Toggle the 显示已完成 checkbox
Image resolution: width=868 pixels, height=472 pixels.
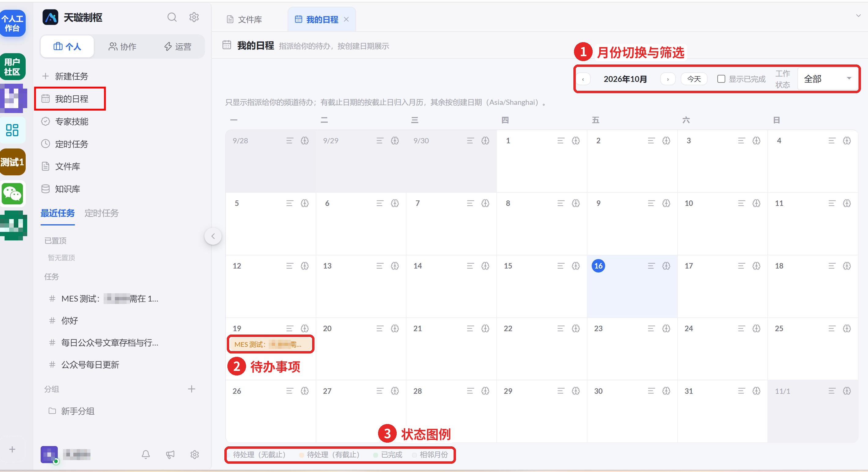(721, 79)
